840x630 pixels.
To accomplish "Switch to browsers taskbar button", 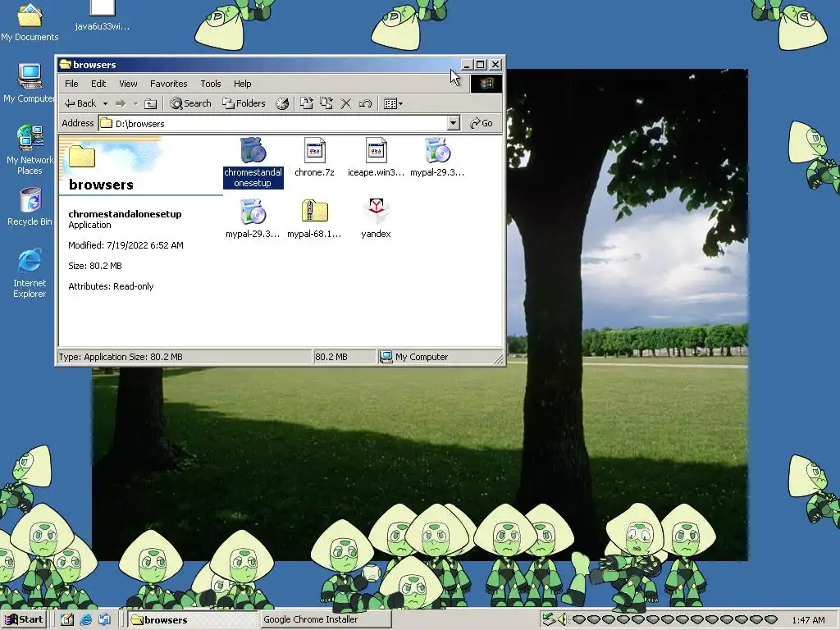I will point(192,620).
